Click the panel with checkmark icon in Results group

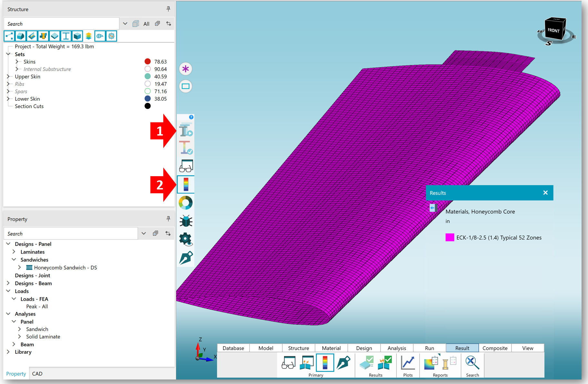point(367,363)
